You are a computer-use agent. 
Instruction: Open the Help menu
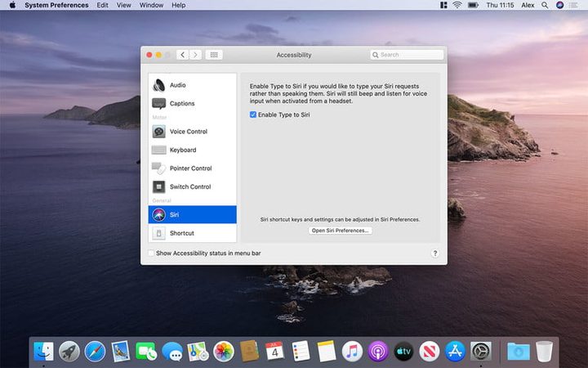click(x=179, y=5)
